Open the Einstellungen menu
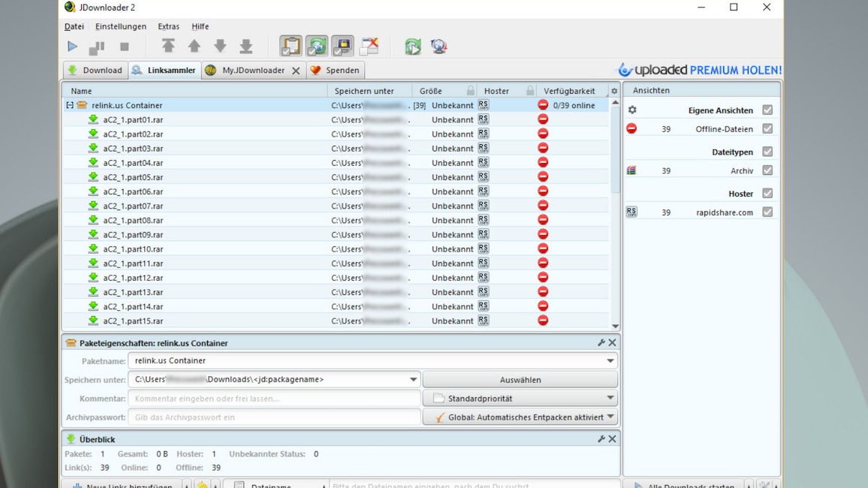 click(120, 26)
